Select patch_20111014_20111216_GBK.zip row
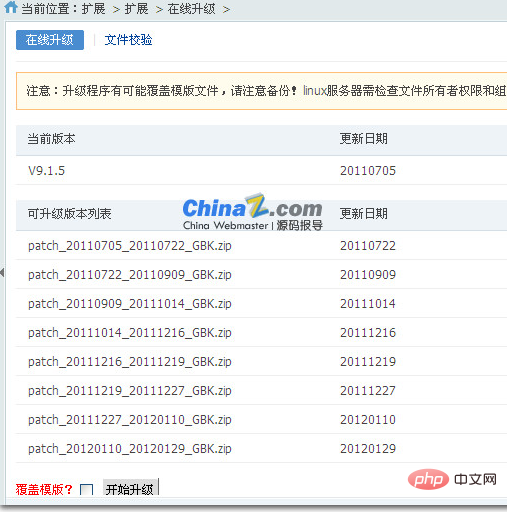This screenshot has width=507, height=512. click(261, 333)
